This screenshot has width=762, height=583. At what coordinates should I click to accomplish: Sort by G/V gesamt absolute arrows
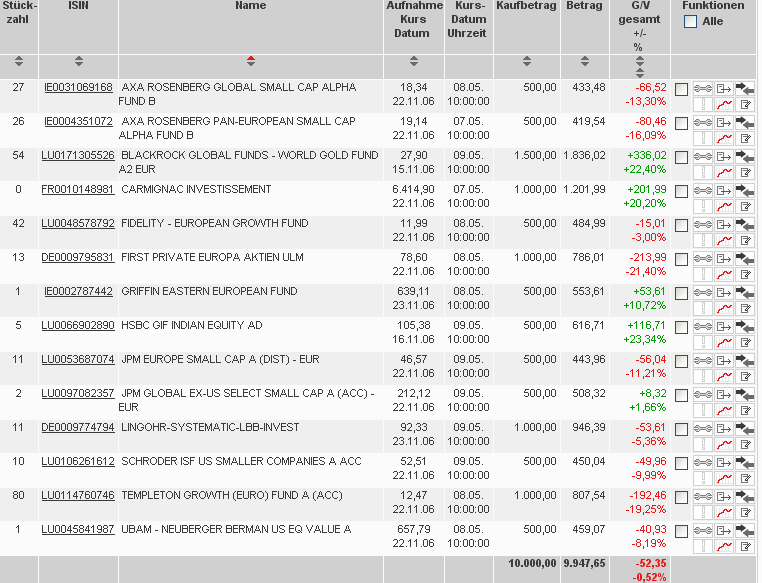(x=640, y=61)
